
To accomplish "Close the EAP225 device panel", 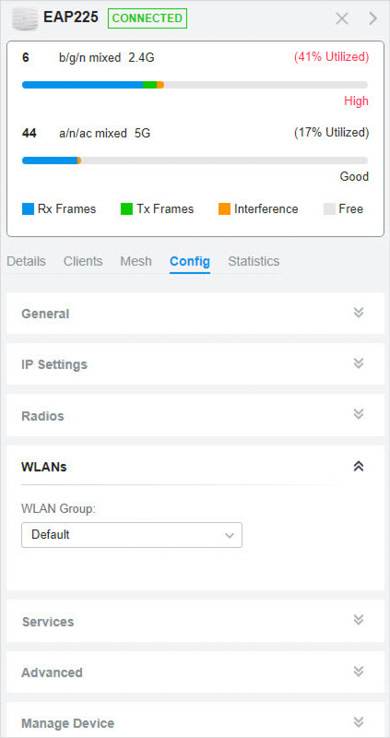I will pyautogui.click(x=342, y=19).
